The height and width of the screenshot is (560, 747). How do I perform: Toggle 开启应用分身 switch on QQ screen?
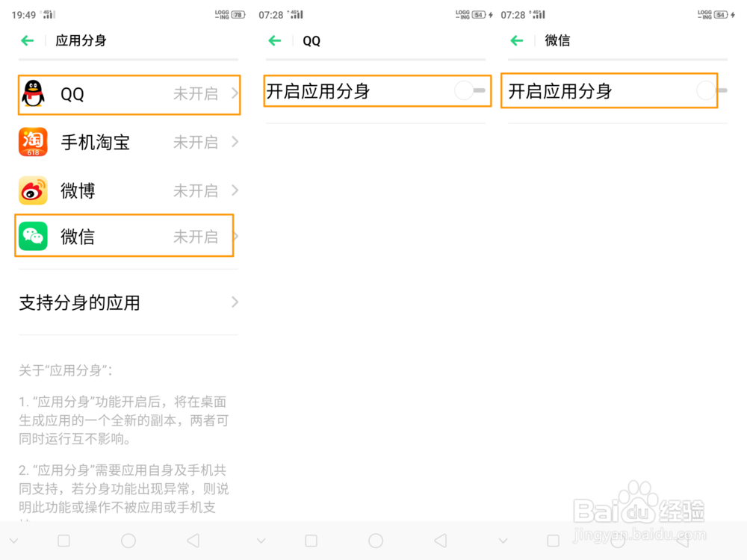pyautogui.click(x=470, y=90)
